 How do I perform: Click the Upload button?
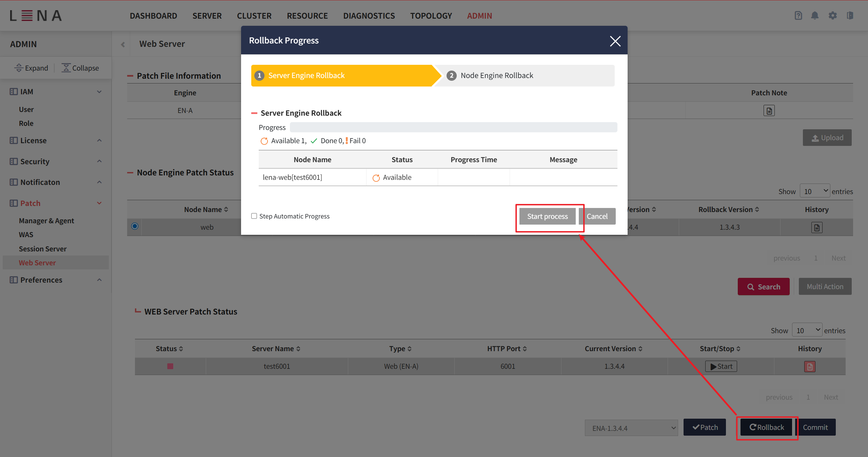click(827, 138)
